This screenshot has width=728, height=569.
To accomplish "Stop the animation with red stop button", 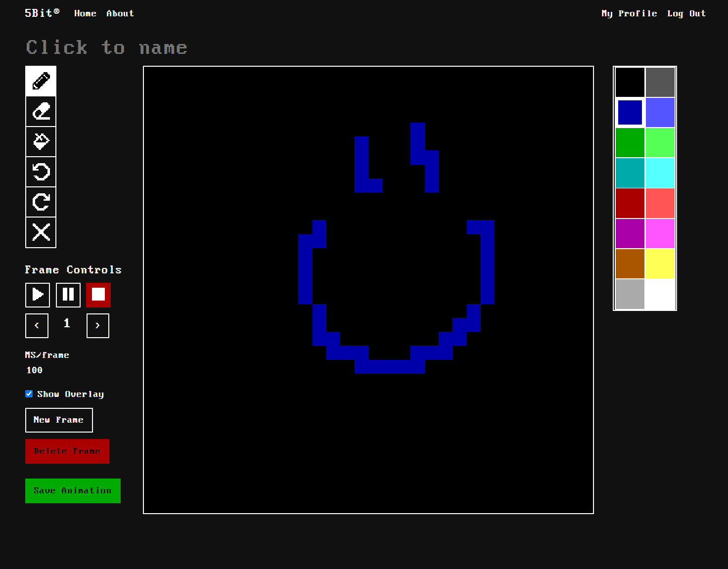I will (x=98, y=295).
